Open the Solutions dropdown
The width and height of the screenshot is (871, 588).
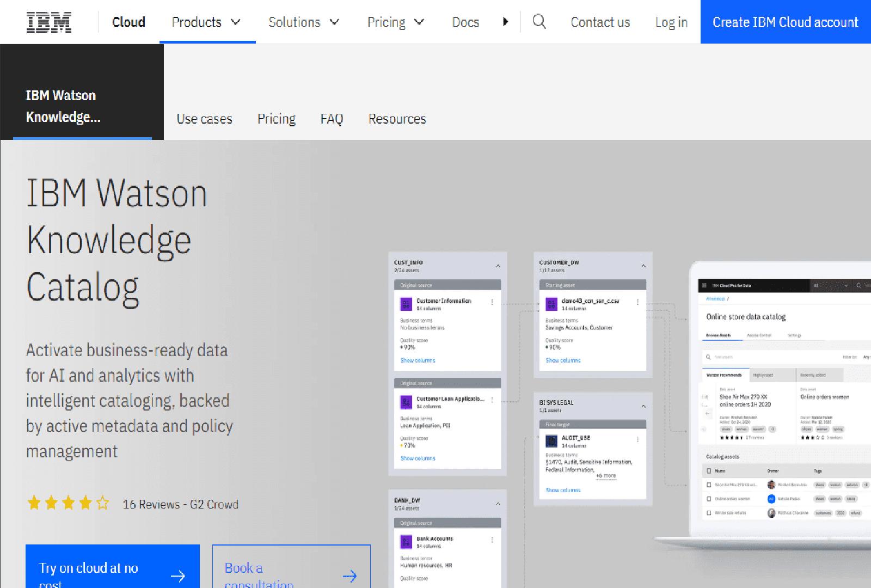click(304, 22)
